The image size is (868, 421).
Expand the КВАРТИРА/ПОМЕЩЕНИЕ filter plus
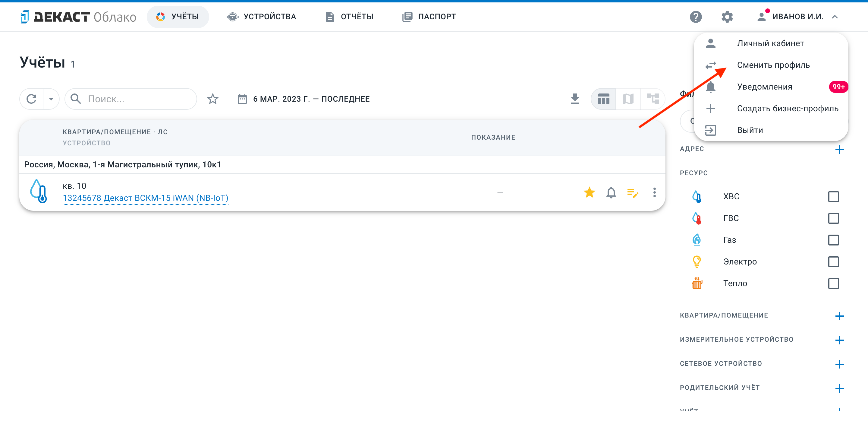(839, 315)
